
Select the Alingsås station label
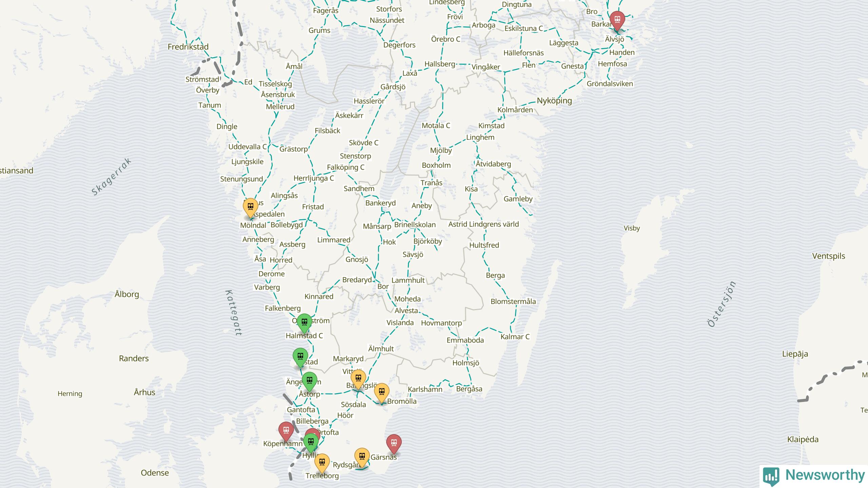click(284, 196)
